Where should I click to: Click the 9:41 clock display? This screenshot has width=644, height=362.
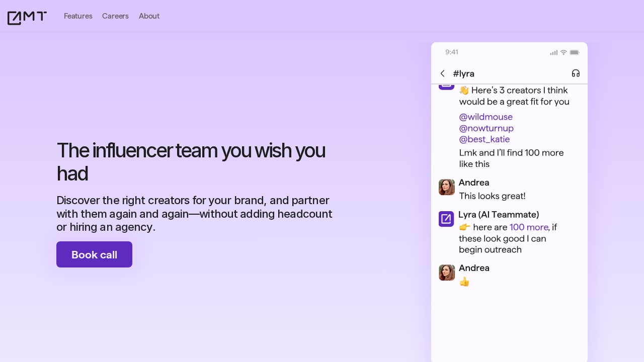[x=452, y=52]
